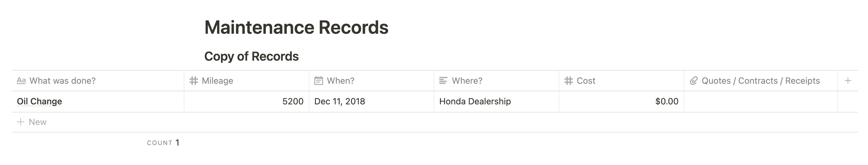Click the Cost number hash icon
868x165 pixels.
568,81
